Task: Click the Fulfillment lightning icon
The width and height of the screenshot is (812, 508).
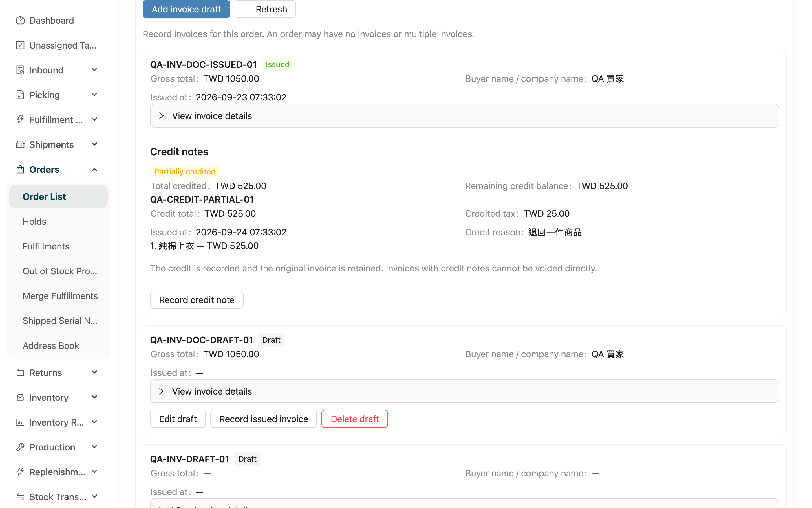Action: click(20, 120)
